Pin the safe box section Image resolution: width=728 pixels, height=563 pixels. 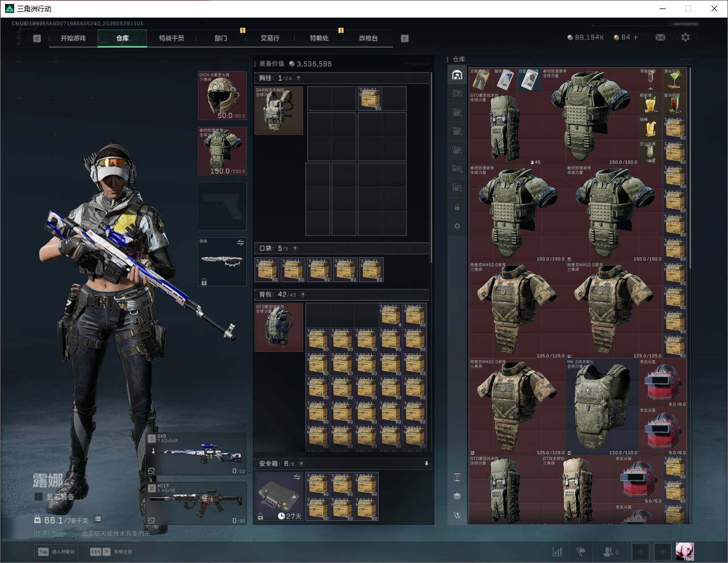coord(426,464)
